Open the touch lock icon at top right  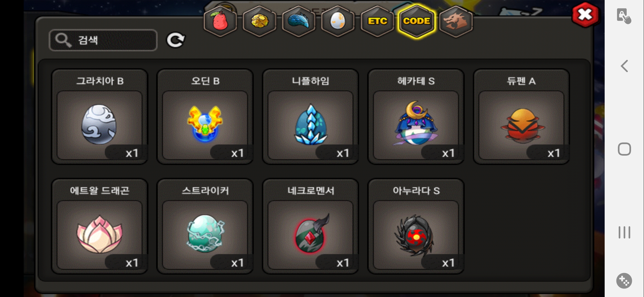click(624, 16)
